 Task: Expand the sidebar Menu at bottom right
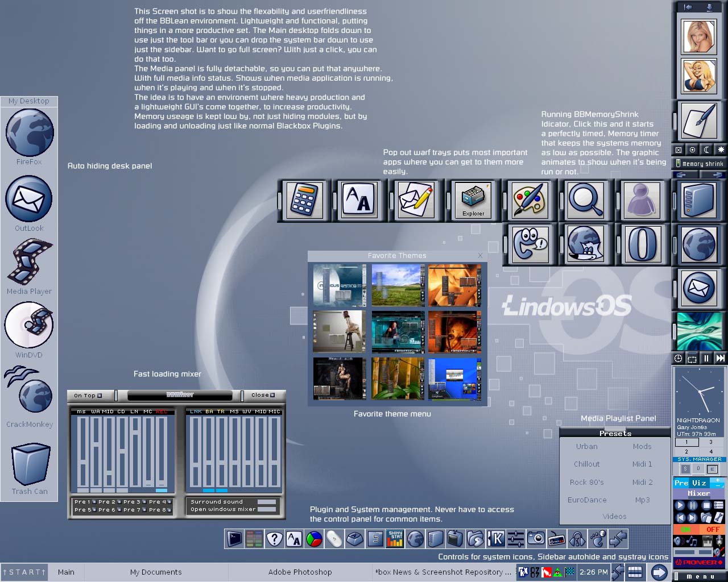click(x=700, y=576)
